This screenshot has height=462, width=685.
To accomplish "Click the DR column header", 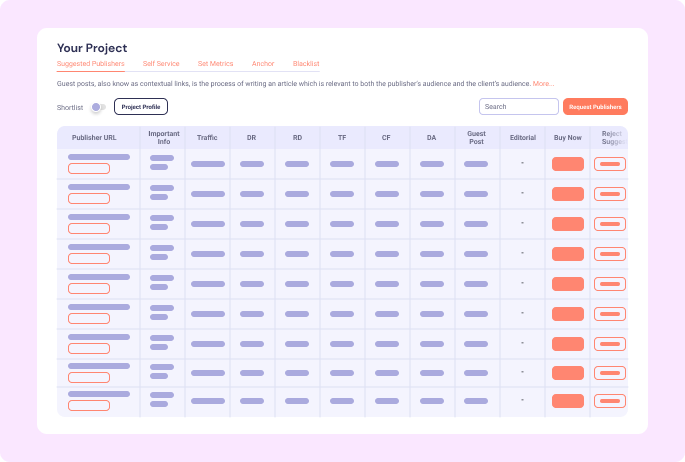I will pyautogui.click(x=251, y=138).
